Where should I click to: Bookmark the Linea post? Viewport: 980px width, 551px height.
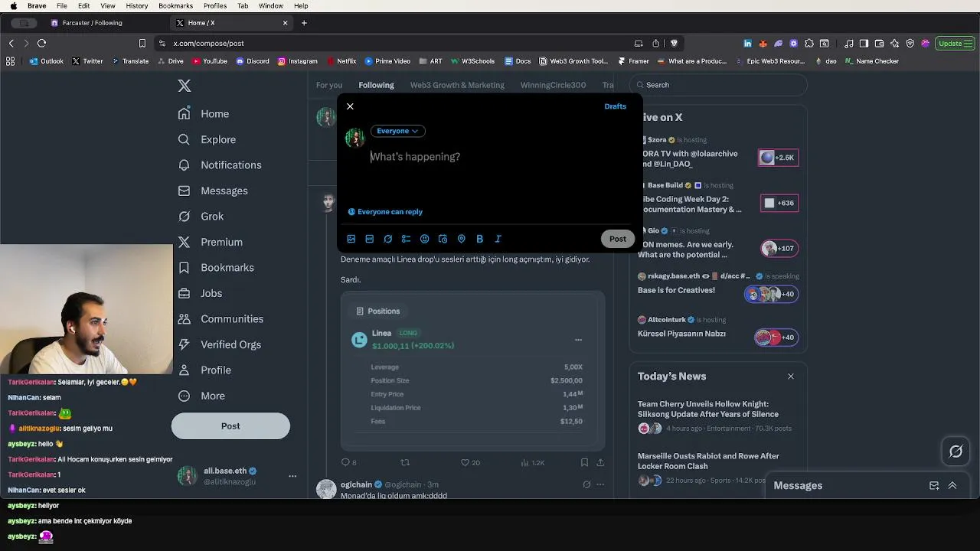point(584,462)
